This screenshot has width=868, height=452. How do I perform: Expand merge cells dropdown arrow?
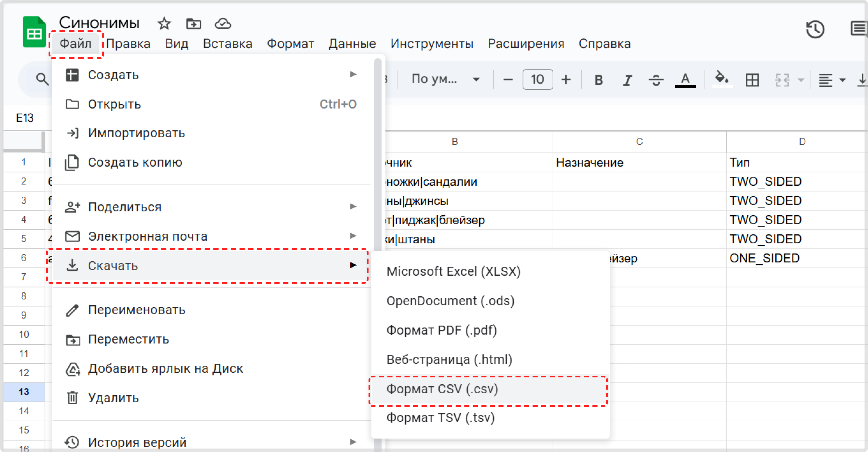click(801, 80)
